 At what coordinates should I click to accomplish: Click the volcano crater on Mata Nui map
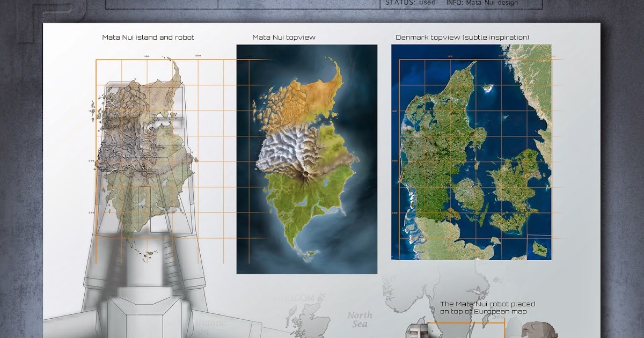click(x=306, y=174)
